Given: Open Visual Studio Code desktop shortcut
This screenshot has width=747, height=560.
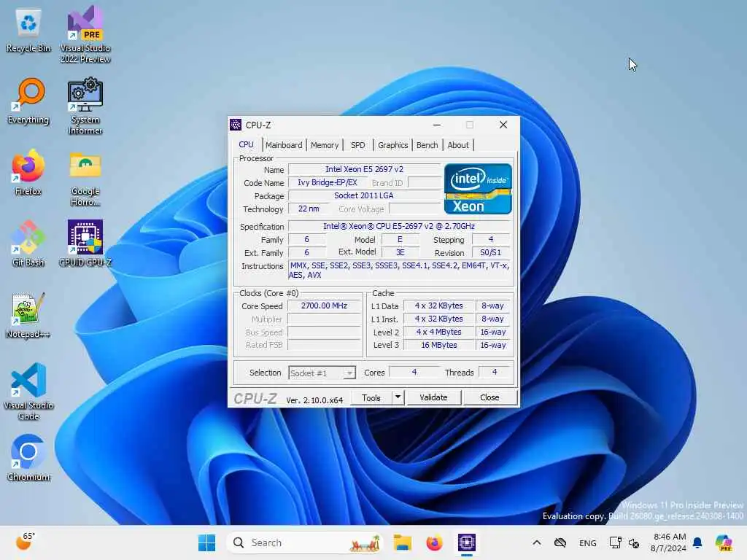Looking at the screenshot, I should coord(28,392).
